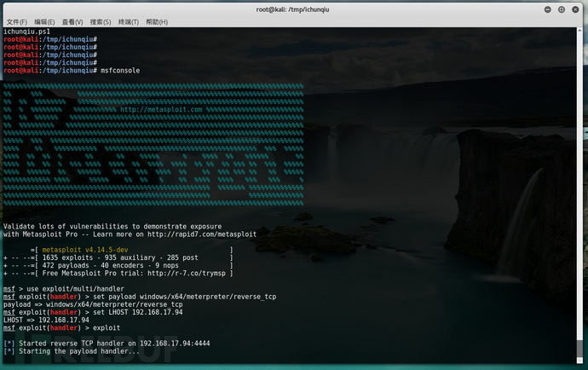The image size is (588, 370).
Task: Open the 查看(V) view menu
Action: pos(72,22)
